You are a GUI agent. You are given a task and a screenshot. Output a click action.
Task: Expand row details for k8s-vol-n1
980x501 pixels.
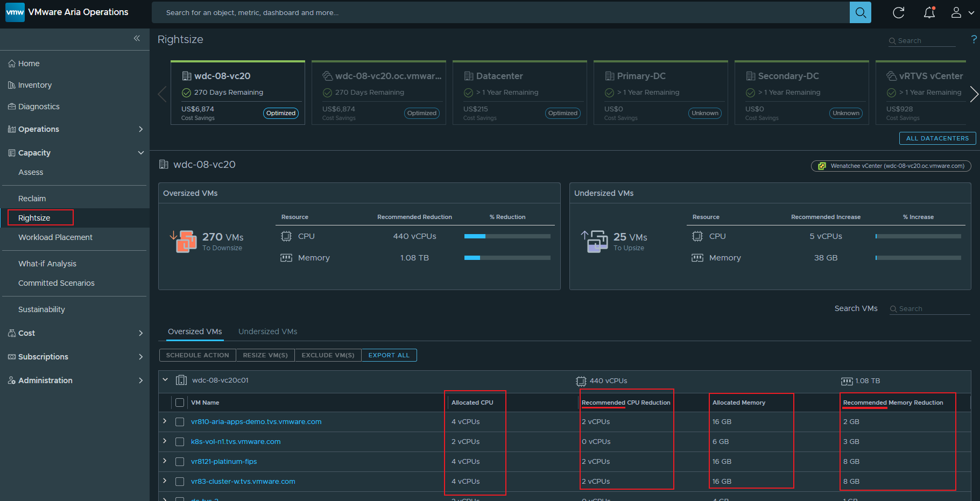(x=165, y=441)
